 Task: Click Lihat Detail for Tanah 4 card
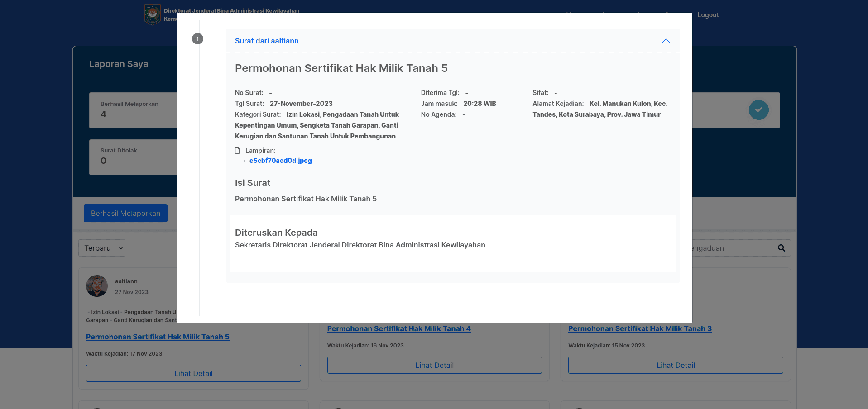coord(434,365)
